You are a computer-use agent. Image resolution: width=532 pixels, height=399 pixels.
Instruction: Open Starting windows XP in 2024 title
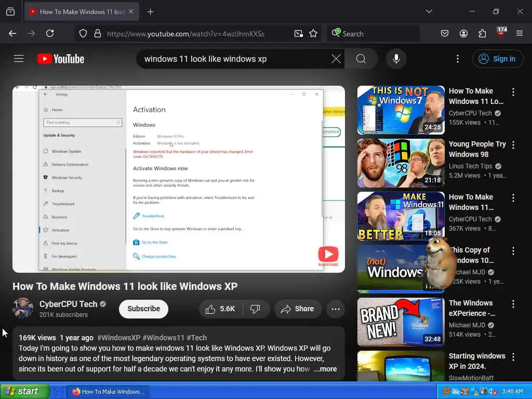pyautogui.click(x=477, y=361)
